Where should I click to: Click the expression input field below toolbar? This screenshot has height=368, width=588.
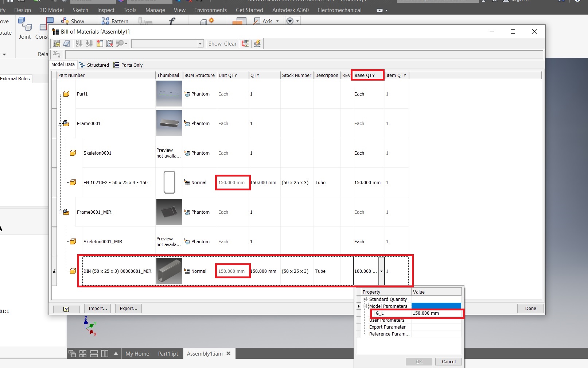click(x=304, y=54)
